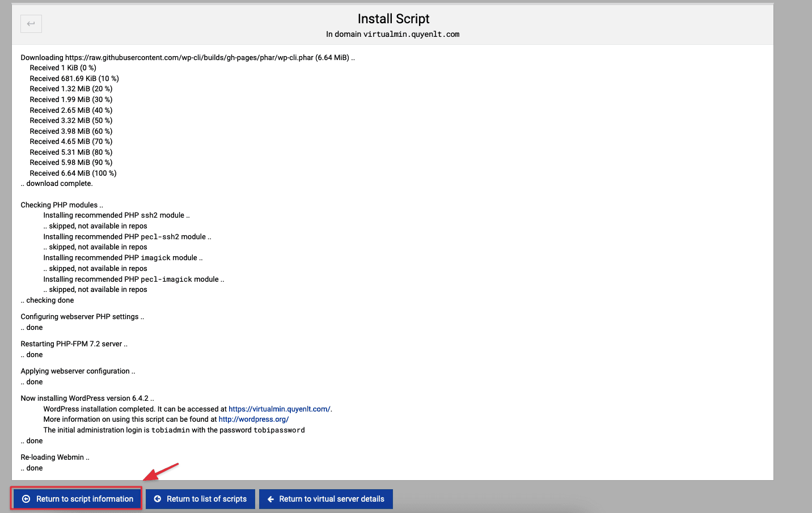Click the Received 100% download progress line
812x513 pixels.
click(73, 173)
